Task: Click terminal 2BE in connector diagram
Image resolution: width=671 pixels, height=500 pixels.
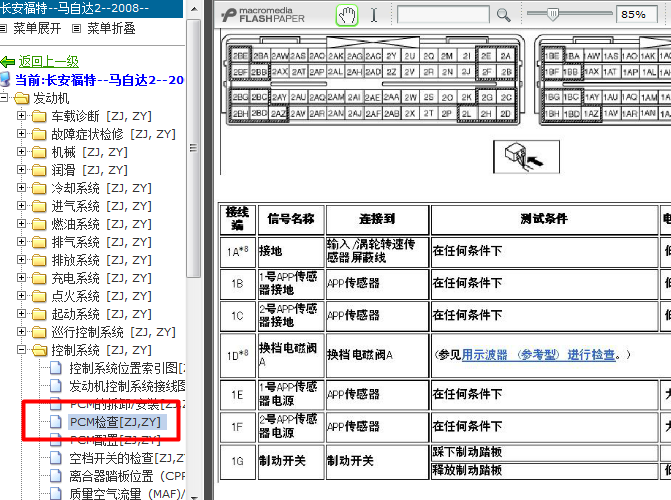Action: click(x=240, y=56)
